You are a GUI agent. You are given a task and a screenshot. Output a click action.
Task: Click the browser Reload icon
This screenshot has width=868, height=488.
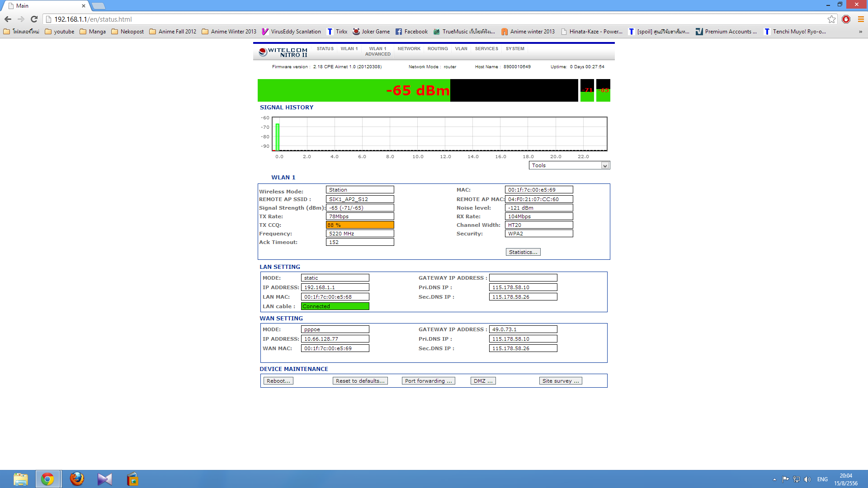34,19
